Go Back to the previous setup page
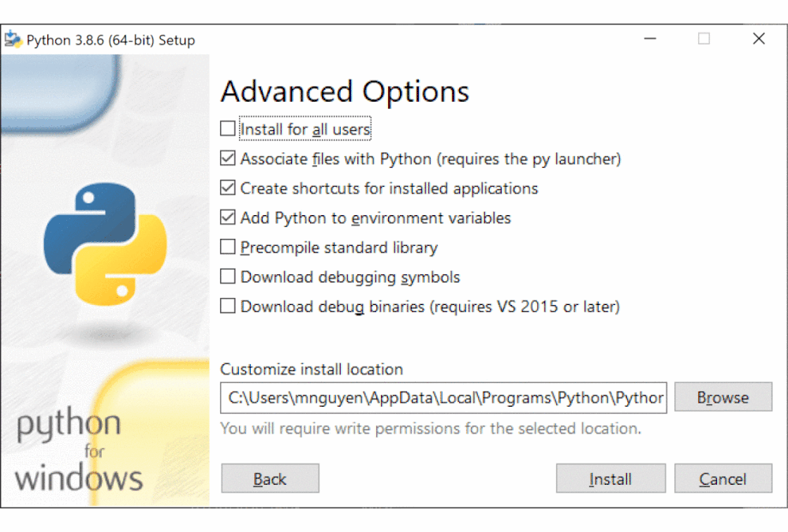 (270, 478)
